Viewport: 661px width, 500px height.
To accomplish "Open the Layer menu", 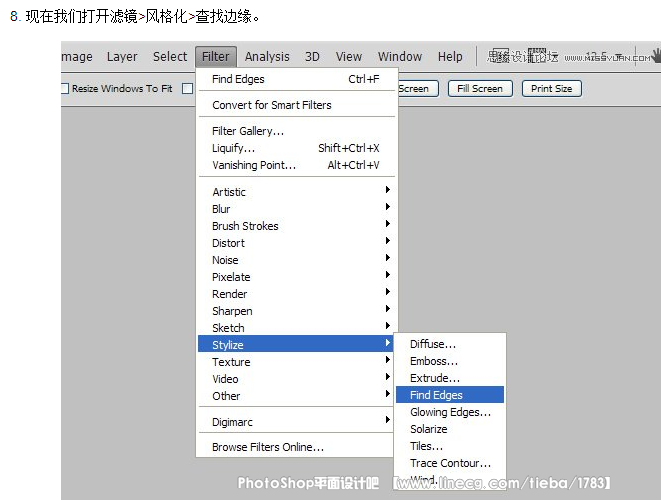I will (x=122, y=57).
